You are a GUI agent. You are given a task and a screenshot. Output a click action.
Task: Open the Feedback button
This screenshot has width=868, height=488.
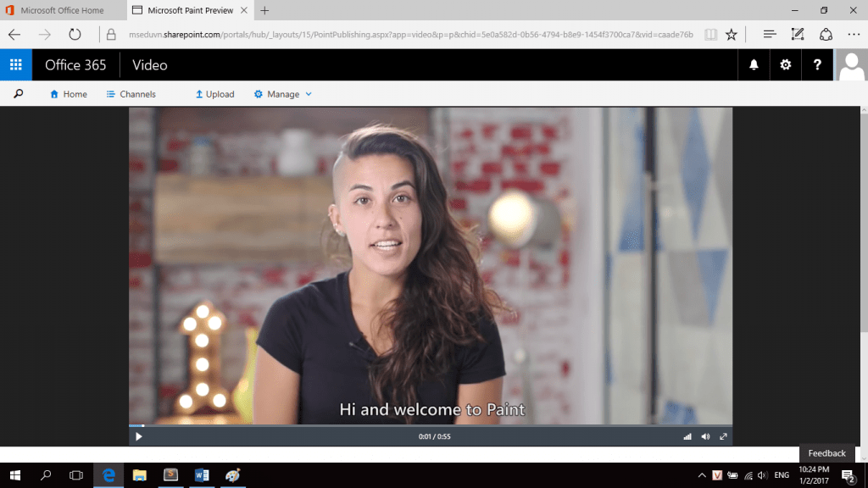click(x=826, y=453)
